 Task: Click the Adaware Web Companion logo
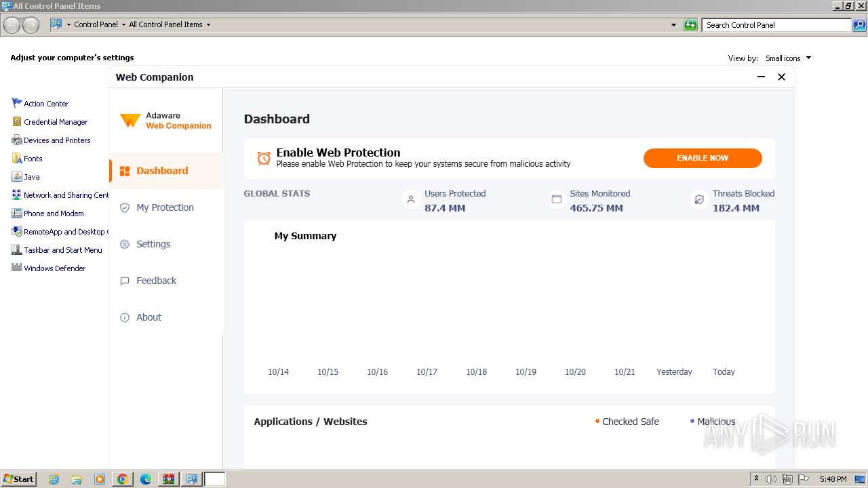(165, 121)
